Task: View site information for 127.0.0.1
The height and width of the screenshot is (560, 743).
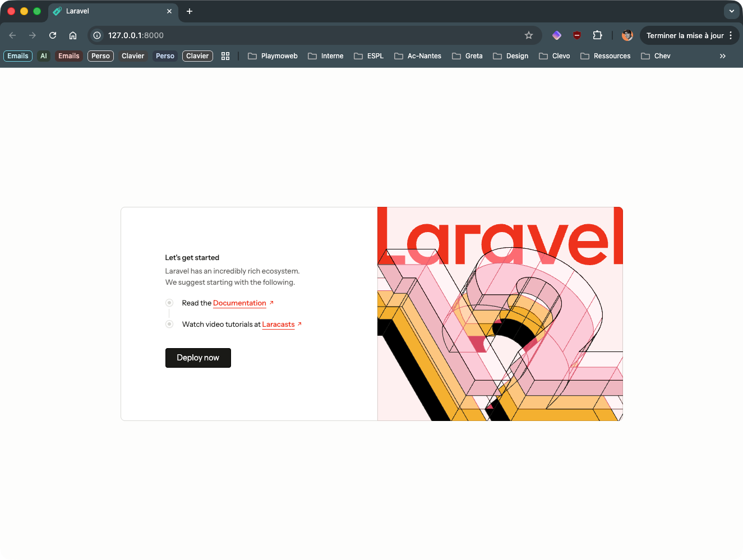Action: click(96, 35)
